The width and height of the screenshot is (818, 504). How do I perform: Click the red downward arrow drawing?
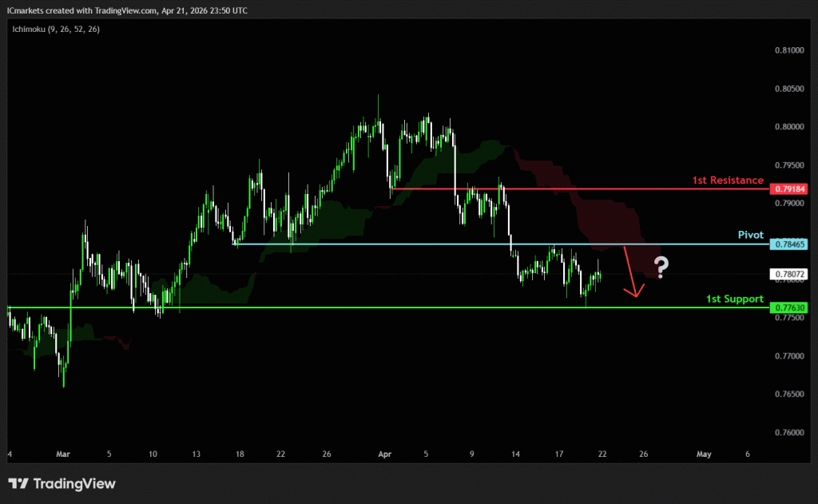tap(631, 273)
